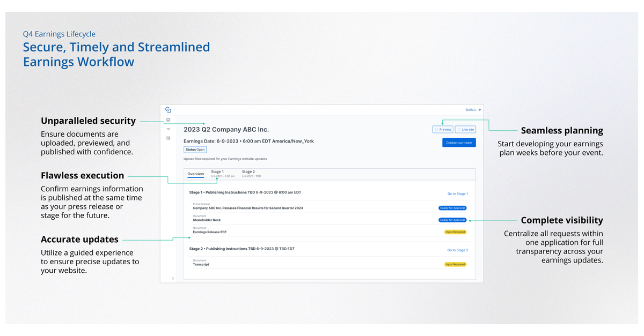The width and height of the screenshot is (644, 336).
Task: Click the Contact our team button
Action: [459, 143]
